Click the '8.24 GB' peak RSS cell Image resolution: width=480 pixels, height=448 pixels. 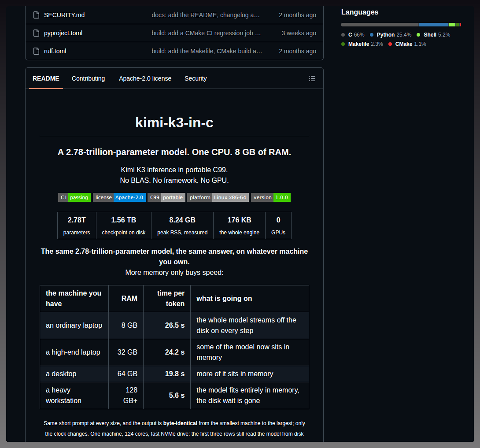click(182, 226)
